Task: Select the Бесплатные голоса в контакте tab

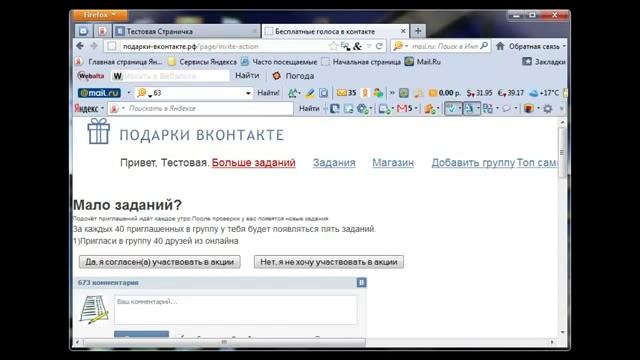Action: (x=335, y=31)
